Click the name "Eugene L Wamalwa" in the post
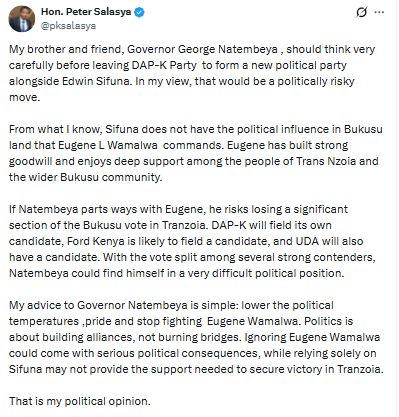This screenshot has width=399, height=417. (108, 145)
